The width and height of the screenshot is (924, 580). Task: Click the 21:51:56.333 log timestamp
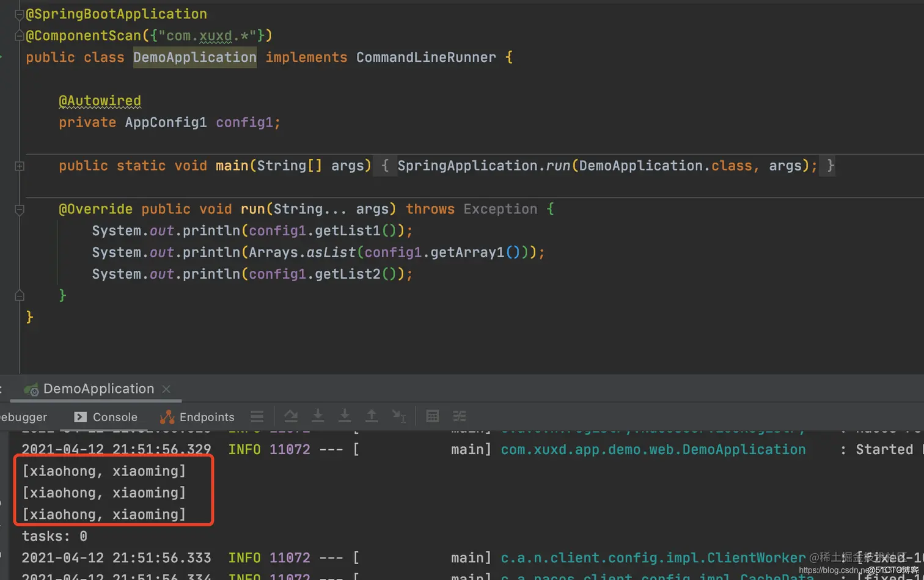pyautogui.click(x=162, y=558)
